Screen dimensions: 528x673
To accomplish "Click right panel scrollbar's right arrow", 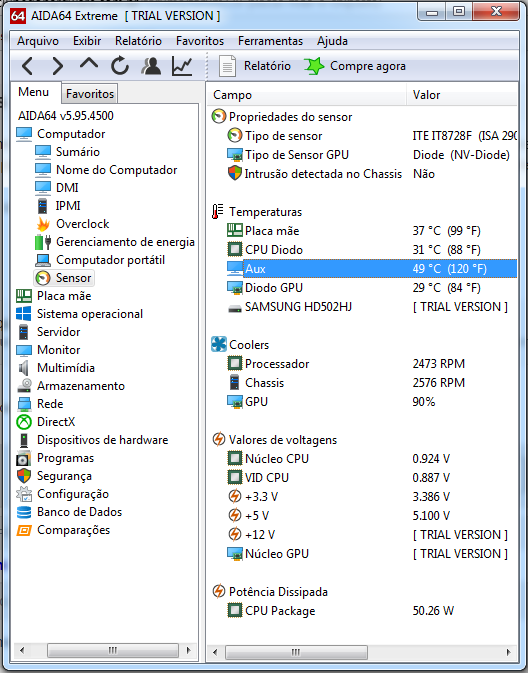I will pos(509,652).
